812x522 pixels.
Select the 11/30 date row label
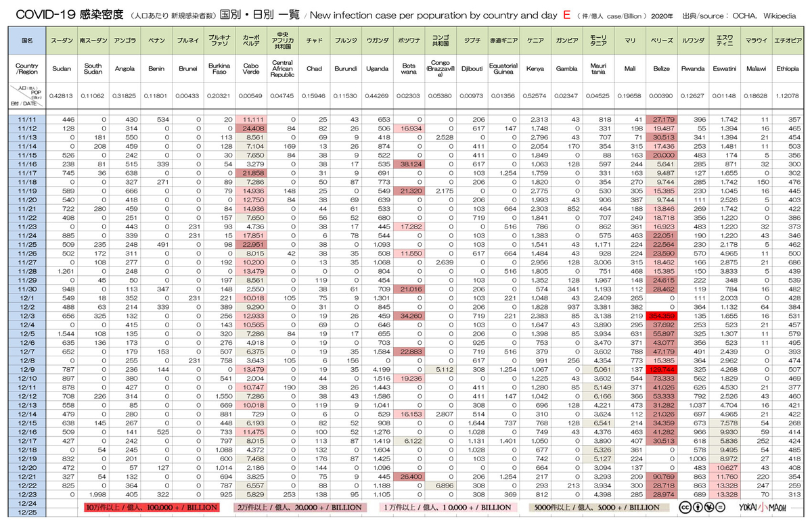(28, 288)
